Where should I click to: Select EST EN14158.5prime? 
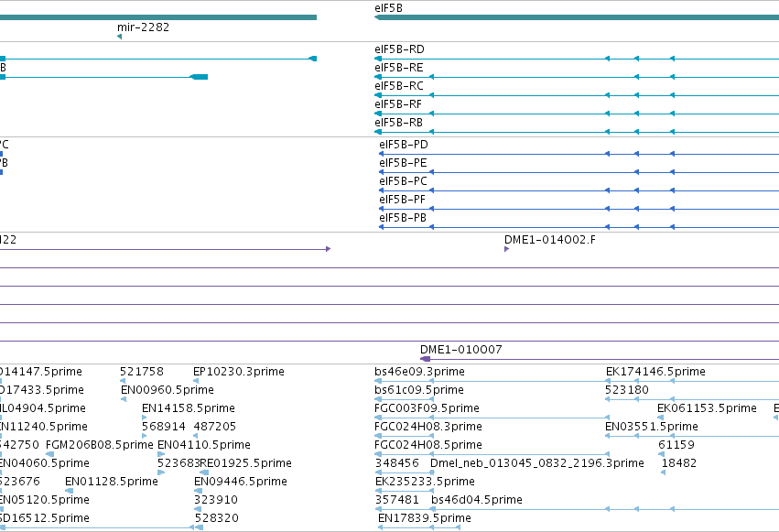click(189, 408)
